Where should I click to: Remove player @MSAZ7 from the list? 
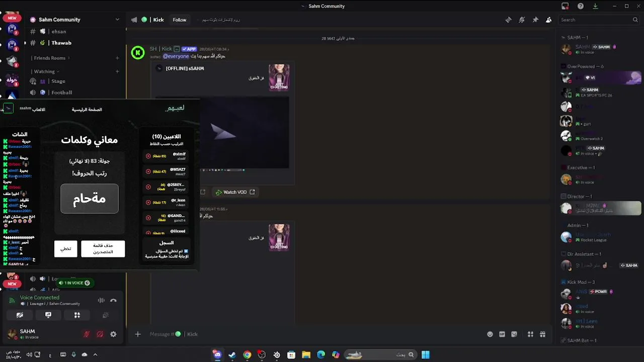148,171
